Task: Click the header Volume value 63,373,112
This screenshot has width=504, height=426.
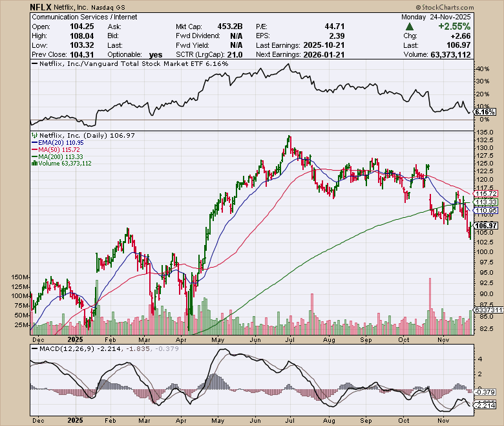Action: [x=450, y=55]
